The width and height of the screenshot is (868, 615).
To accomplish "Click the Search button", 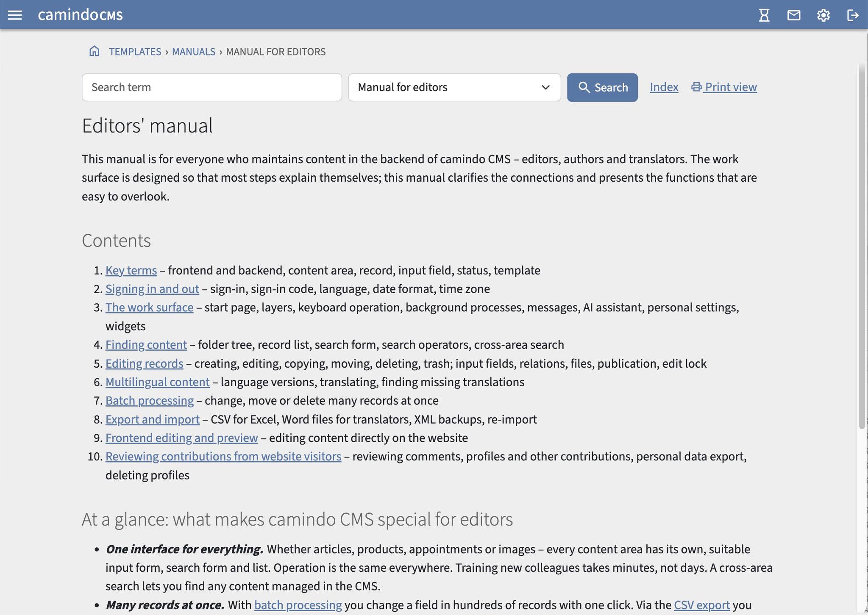I will coord(602,87).
